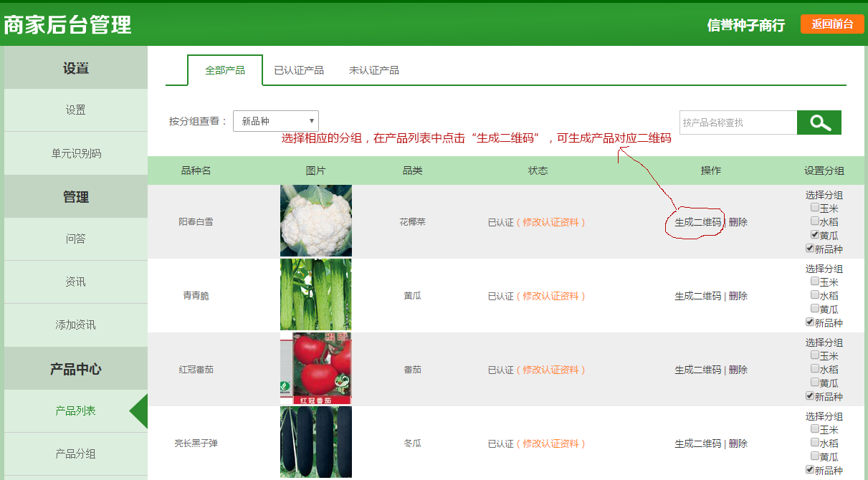Check 水稻 for 青青脆
Image resolution: width=868 pixels, height=480 pixels.
(815, 294)
